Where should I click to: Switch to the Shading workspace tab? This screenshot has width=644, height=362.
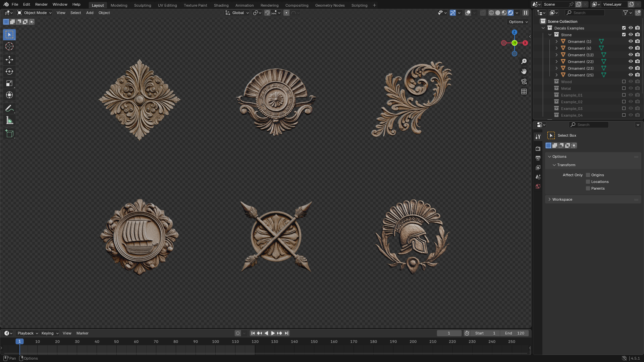[221, 5]
